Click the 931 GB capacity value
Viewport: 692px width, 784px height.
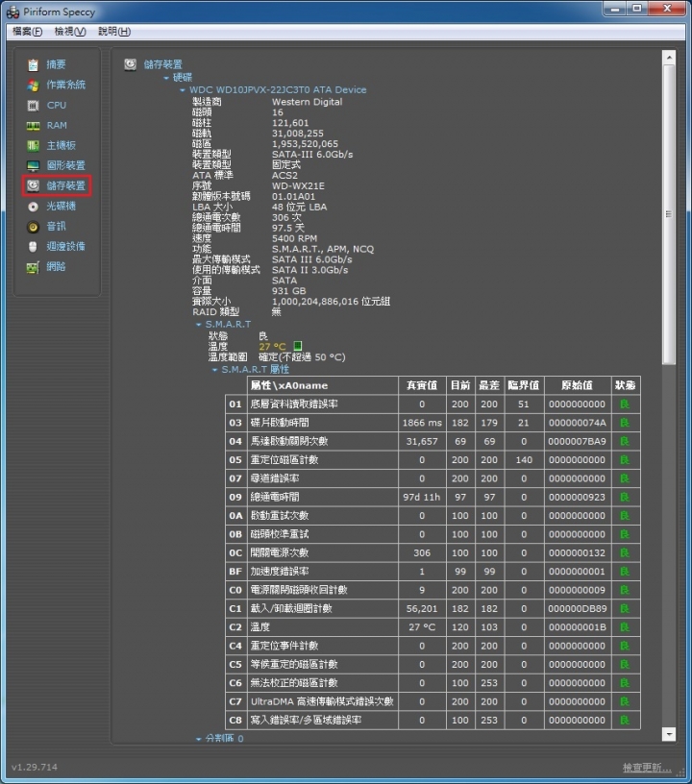tap(289, 291)
